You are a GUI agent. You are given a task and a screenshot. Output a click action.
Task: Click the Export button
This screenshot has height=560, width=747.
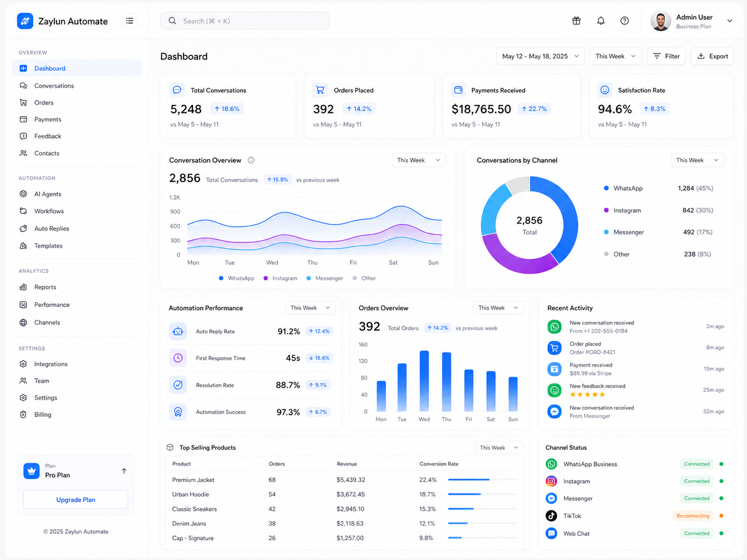712,56
